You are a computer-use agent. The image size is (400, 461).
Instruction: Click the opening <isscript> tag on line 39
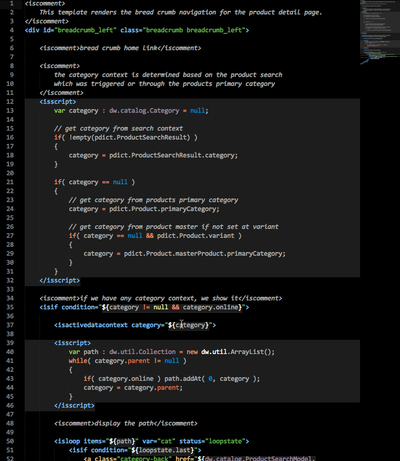pyautogui.click(x=72, y=343)
